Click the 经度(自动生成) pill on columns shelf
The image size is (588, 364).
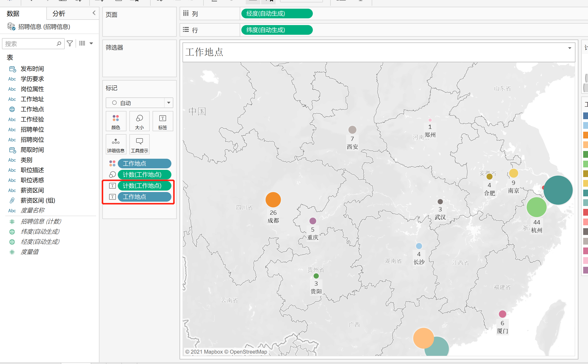click(277, 14)
